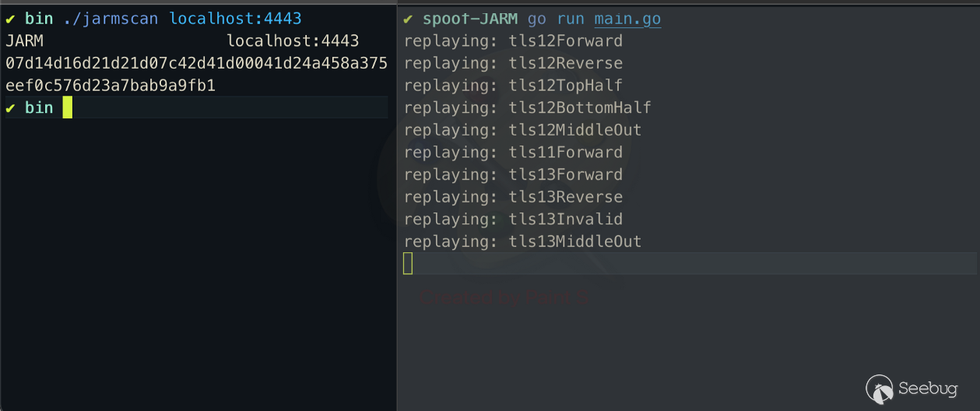Click the ./jarmscan command text
This screenshot has height=411, width=980.
pos(111,18)
